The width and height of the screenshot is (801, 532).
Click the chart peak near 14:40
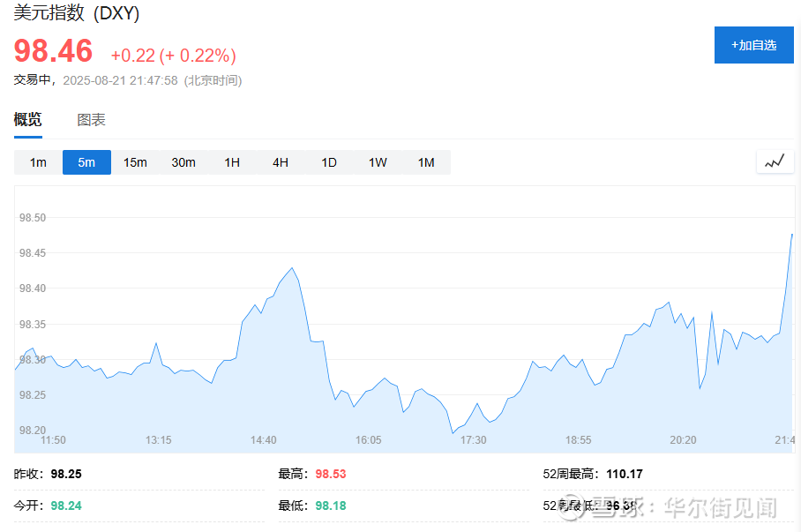(291, 268)
